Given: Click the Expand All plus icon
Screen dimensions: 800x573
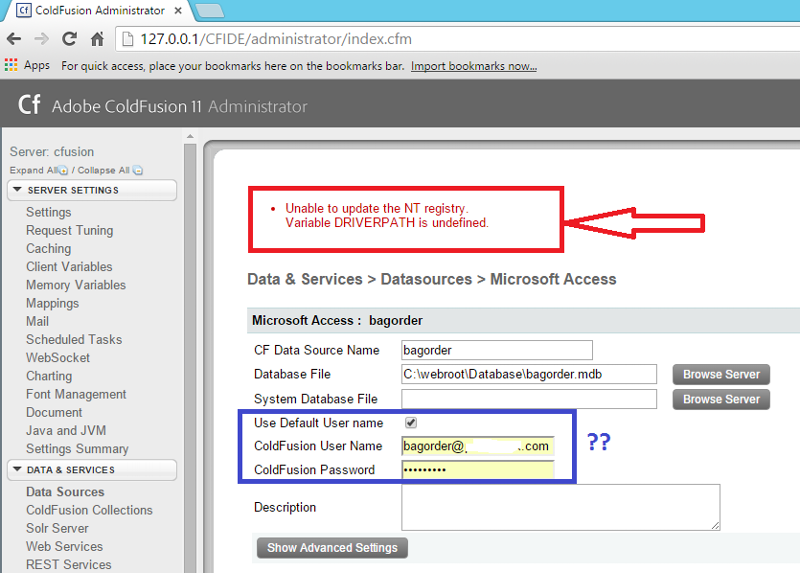Looking at the screenshot, I should point(63,170).
